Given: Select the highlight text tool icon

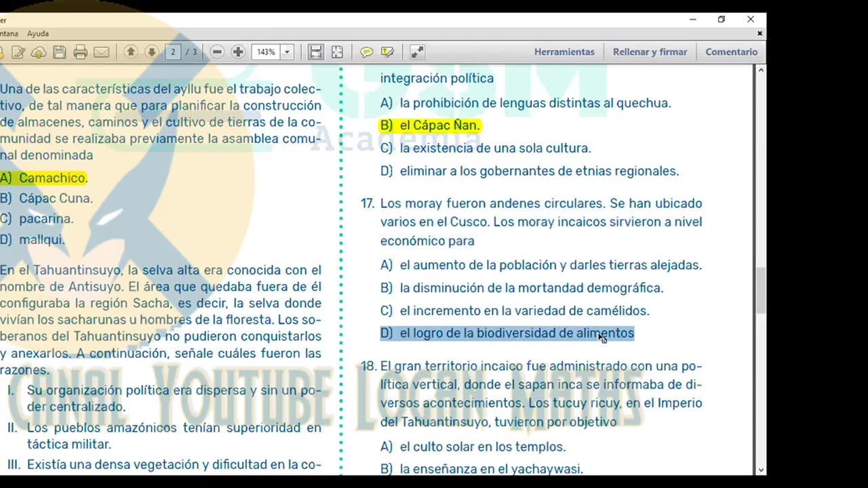Looking at the screenshot, I should coord(388,52).
